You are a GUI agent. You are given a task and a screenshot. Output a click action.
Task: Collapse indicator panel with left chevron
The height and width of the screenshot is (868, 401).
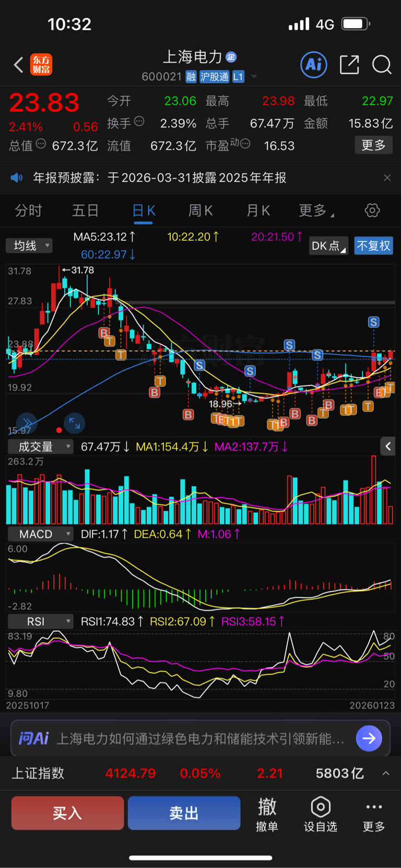pyautogui.click(x=388, y=447)
